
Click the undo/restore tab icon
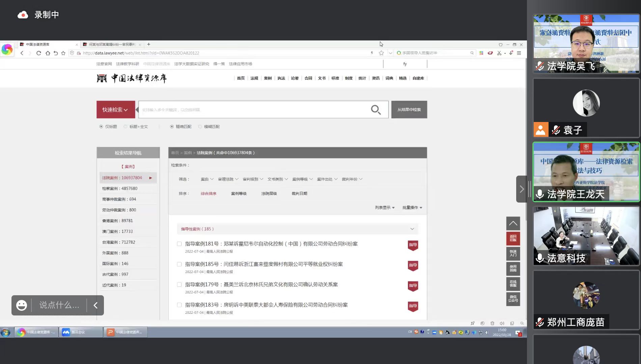click(x=56, y=53)
